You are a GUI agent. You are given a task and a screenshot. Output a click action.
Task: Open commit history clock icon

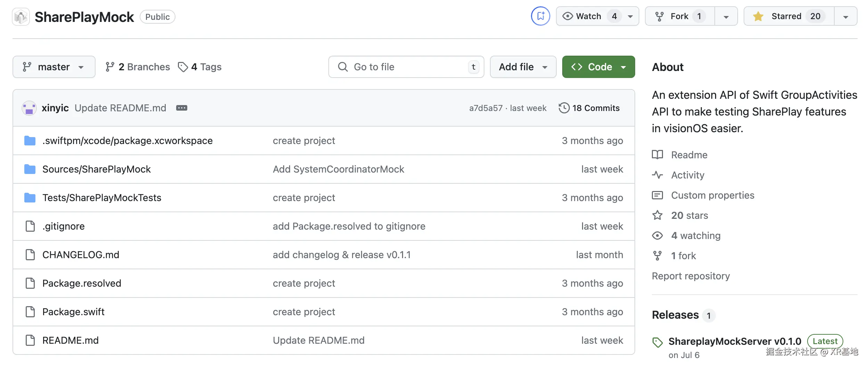pos(564,108)
